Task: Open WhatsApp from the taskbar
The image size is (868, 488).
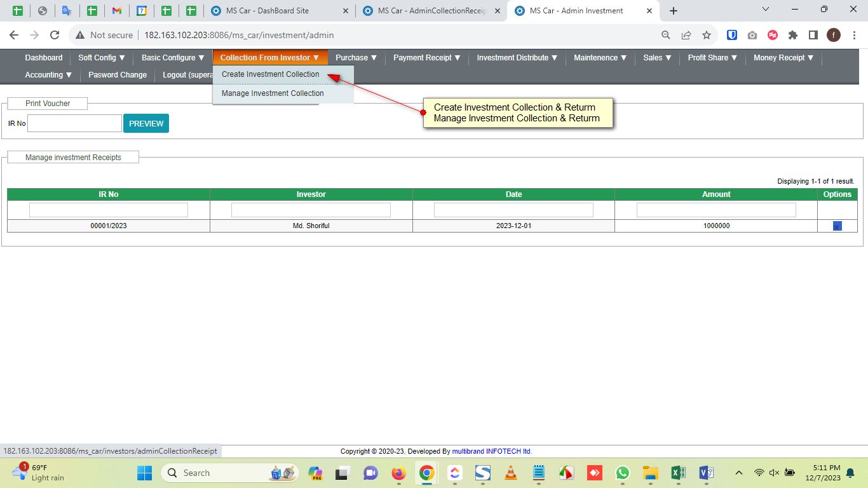Action: click(622, 473)
